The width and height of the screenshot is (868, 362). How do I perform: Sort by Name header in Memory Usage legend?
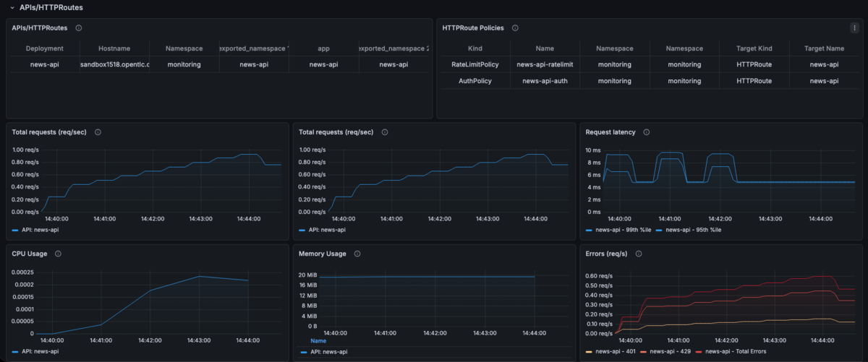[318, 340]
